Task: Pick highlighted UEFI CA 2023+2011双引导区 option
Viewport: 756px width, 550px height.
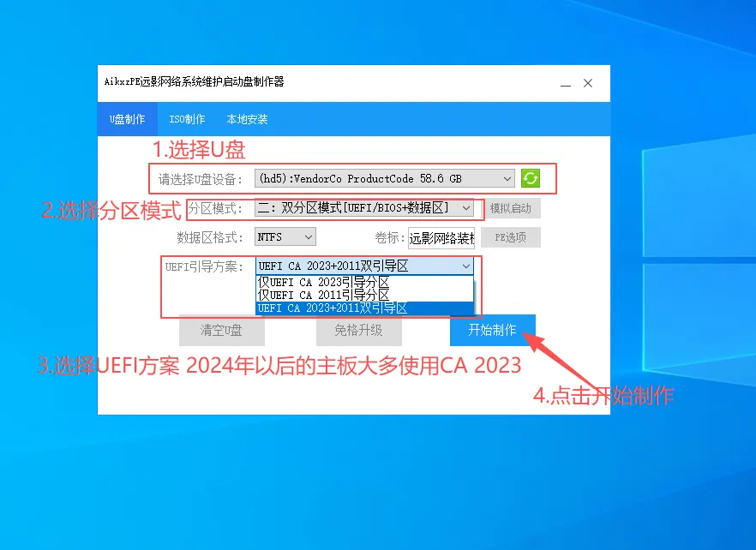Action: coord(364,308)
